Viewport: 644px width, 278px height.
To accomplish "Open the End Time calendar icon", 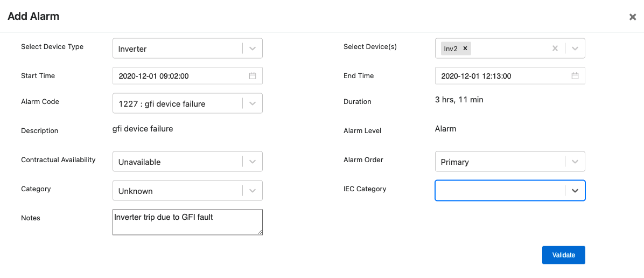I will [575, 76].
